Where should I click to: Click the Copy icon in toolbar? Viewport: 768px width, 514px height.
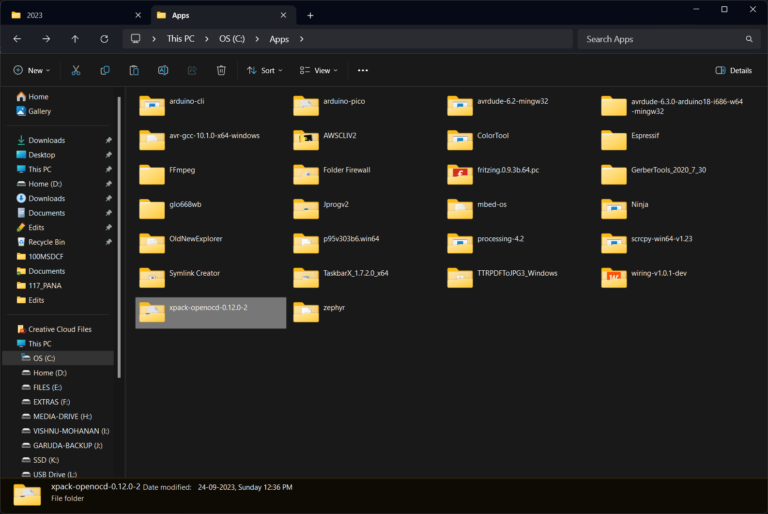105,71
